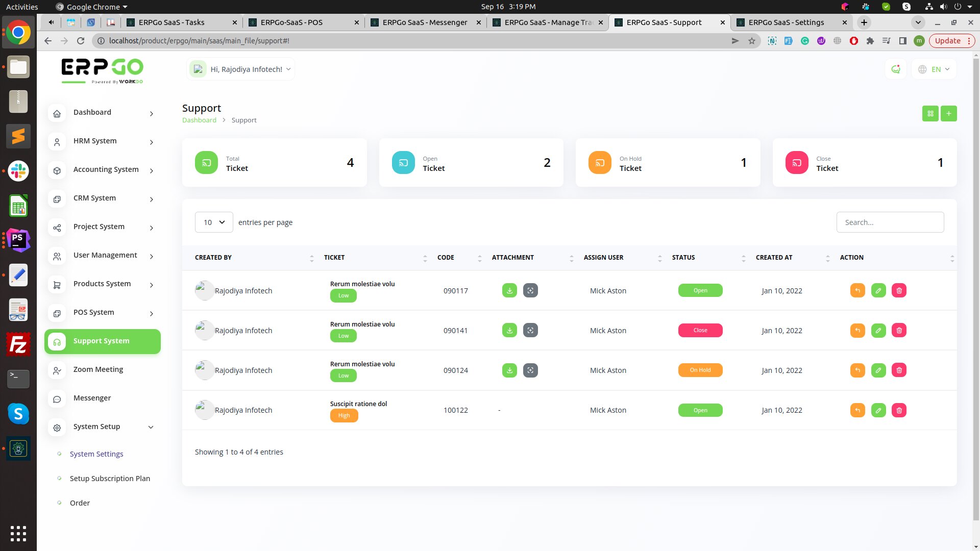This screenshot has width=980, height=551.
Task: Download attachment for ticket 090117
Action: (x=509, y=290)
